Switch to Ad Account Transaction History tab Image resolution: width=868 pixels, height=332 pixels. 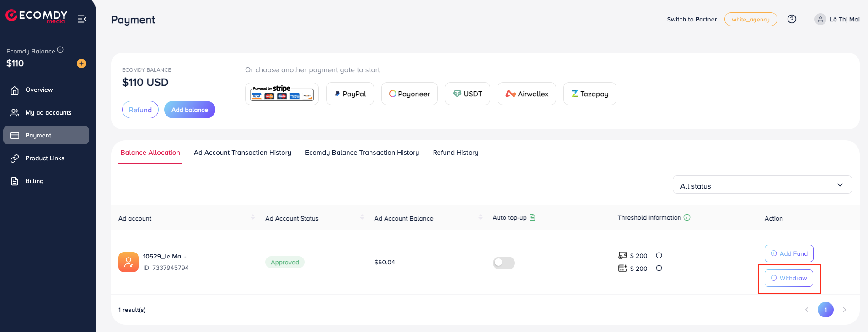(x=242, y=153)
